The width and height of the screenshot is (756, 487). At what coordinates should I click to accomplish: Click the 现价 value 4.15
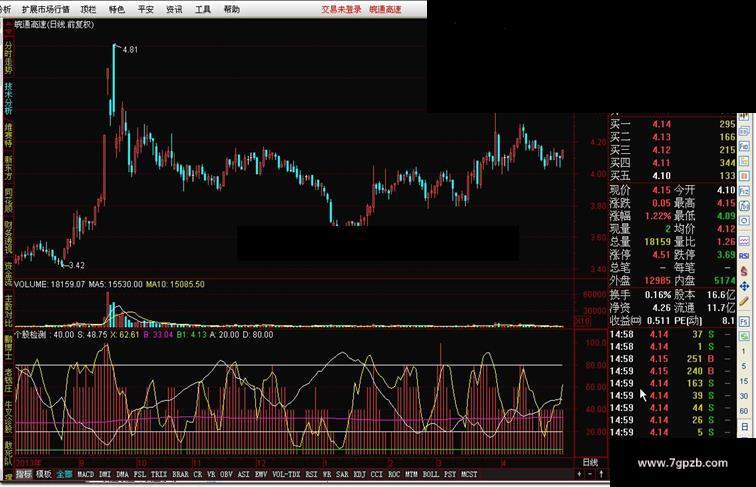662,190
